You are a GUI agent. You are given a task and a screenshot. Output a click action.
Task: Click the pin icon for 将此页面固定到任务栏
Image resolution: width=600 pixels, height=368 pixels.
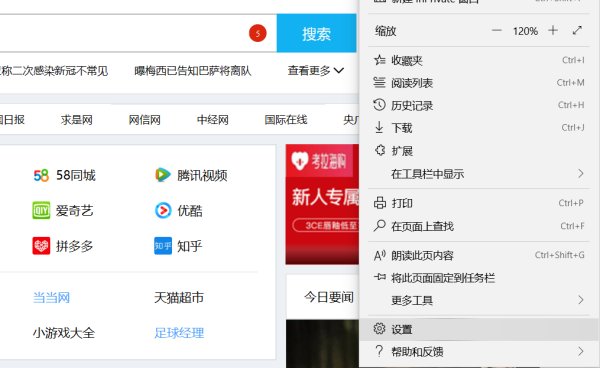pyautogui.click(x=380, y=277)
